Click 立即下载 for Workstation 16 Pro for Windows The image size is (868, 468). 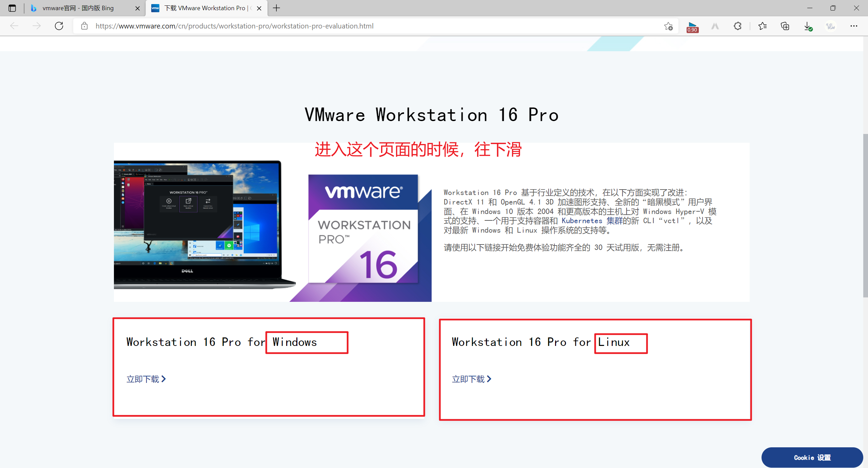click(146, 379)
